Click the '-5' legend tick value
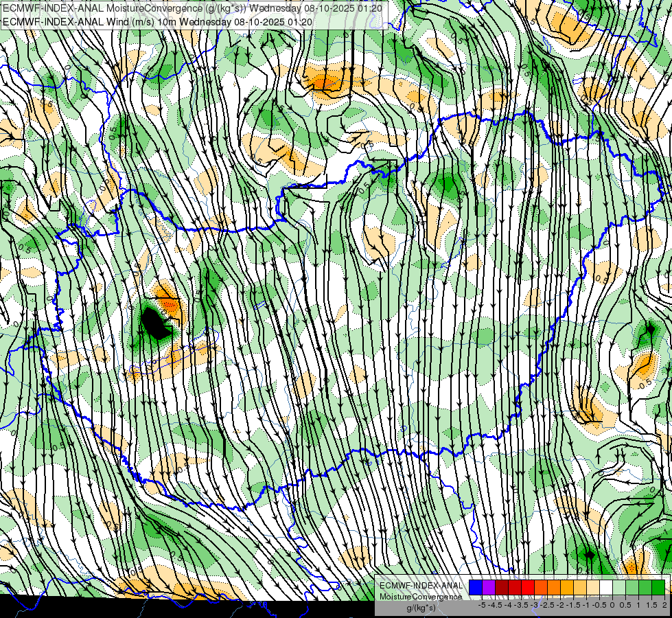This screenshot has height=618, width=672. [482, 605]
